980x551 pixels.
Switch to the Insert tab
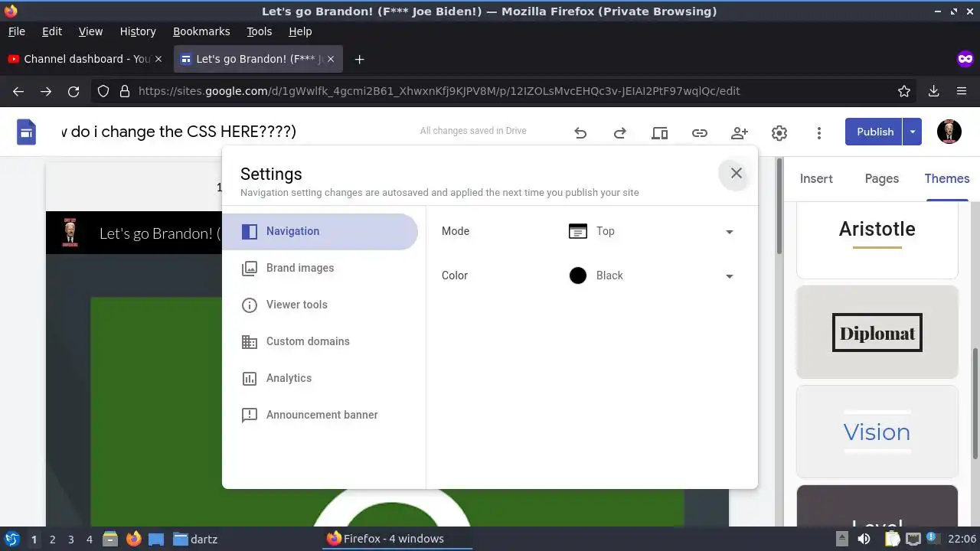coord(816,179)
